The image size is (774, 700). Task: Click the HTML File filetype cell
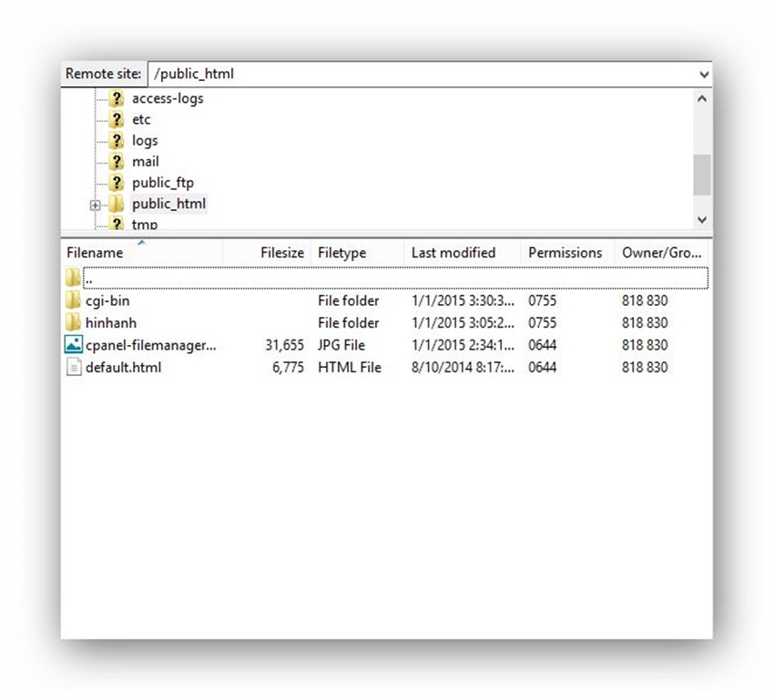pos(350,368)
